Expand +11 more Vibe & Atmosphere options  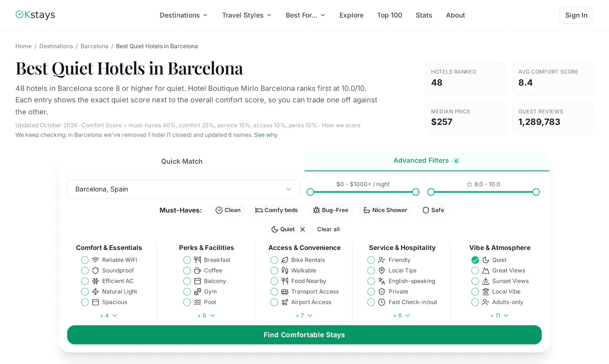tap(499, 315)
